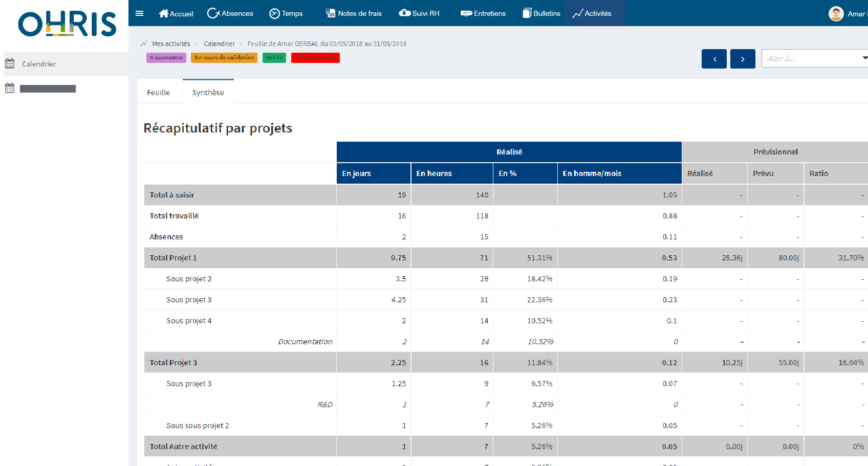This screenshot has height=466, width=868.
Task: Click Mes activités breadcrumb link
Action: click(x=171, y=44)
